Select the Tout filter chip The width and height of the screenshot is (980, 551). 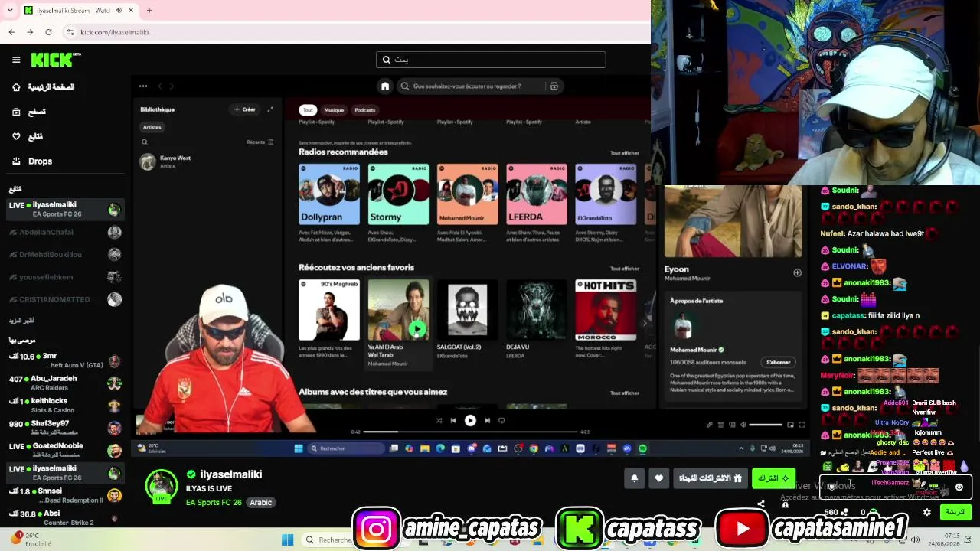tap(307, 110)
